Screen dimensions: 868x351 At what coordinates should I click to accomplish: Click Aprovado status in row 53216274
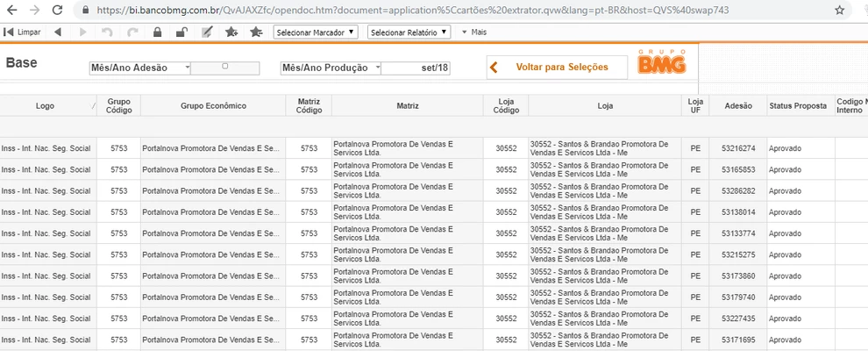point(801,148)
